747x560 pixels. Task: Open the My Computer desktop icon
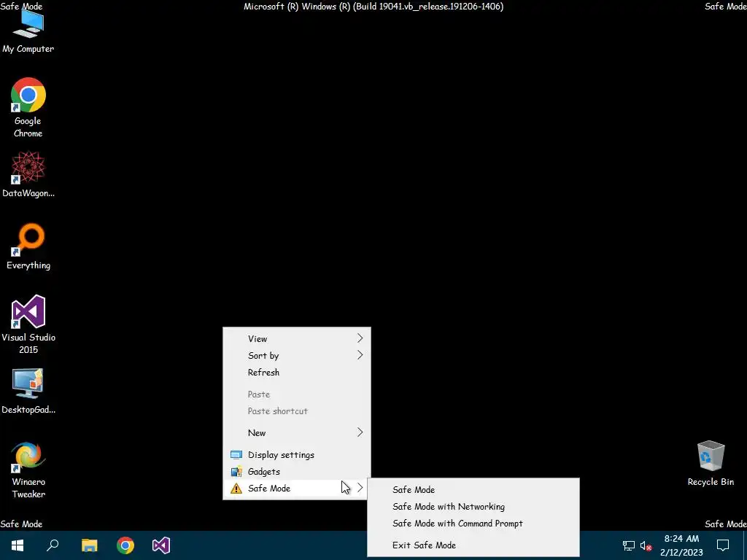coord(28,31)
